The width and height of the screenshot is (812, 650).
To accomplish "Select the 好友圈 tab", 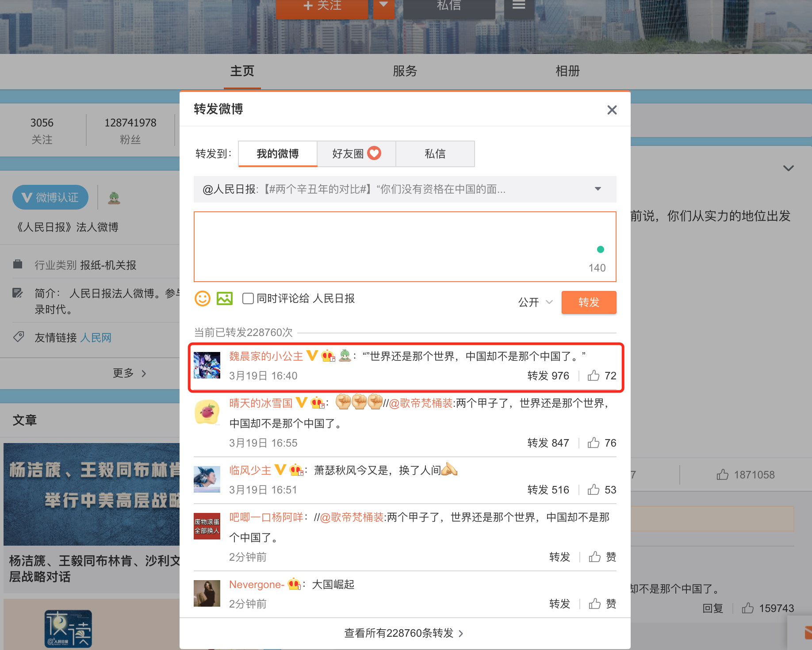I will click(356, 153).
